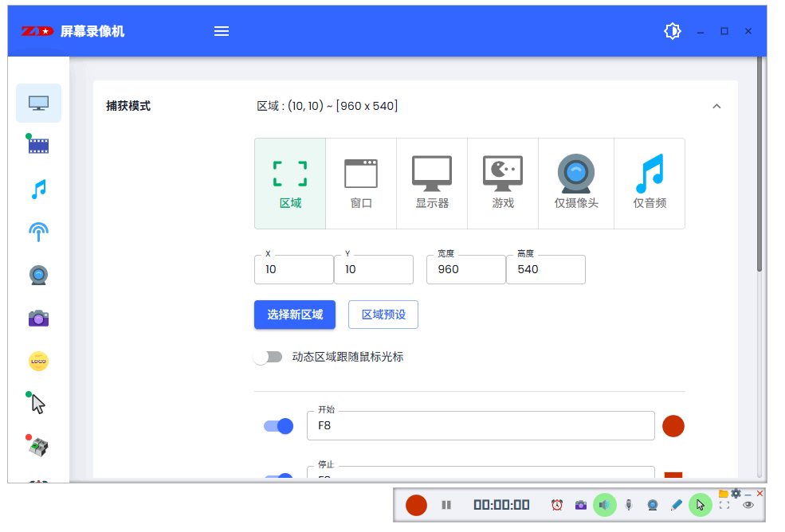785x532 pixels.
Task: Select the mouse cursor settings in the sidebar
Action: (x=37, y=404)
